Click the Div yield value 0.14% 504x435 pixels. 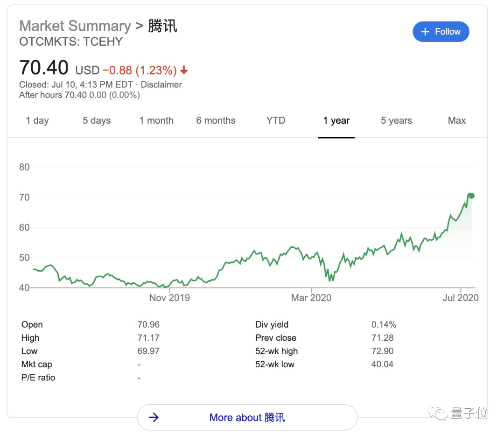(384, 324)
